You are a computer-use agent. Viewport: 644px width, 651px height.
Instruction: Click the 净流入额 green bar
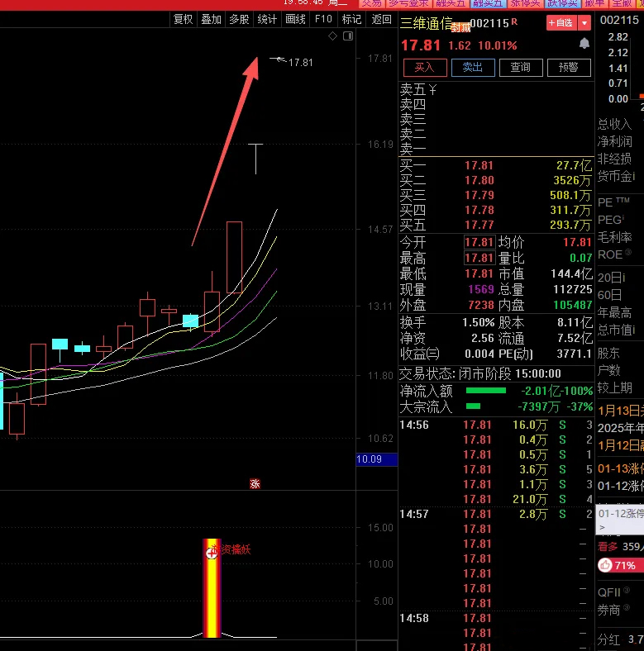coord(486,390)
